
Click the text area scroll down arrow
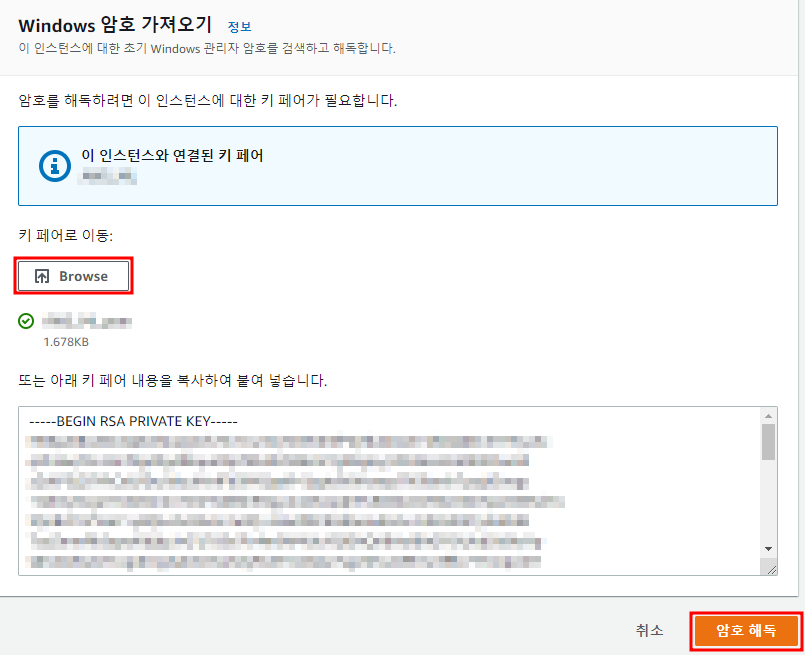coord(768,549)
